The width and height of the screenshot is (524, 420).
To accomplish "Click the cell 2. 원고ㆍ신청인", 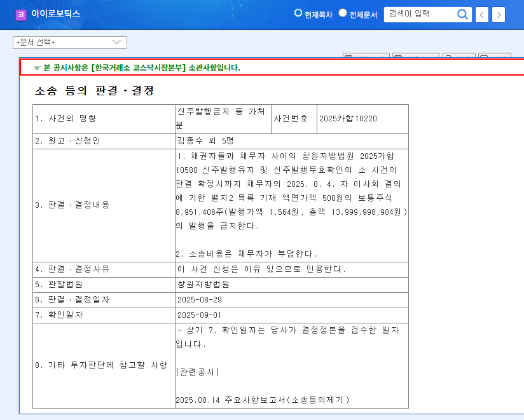I will [x=104, y=141].
